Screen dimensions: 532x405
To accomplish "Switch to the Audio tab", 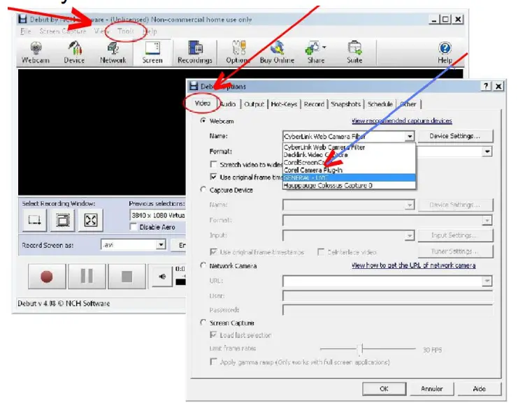I will [228, 104].
